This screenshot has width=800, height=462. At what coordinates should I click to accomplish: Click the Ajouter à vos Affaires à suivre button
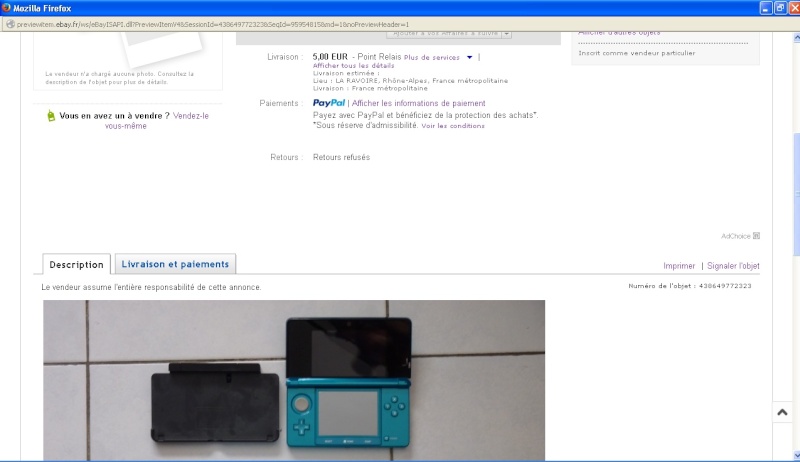[445, 34]
